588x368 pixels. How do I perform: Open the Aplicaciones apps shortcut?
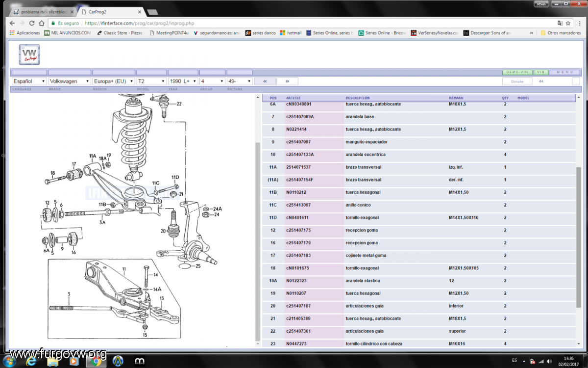24,33
